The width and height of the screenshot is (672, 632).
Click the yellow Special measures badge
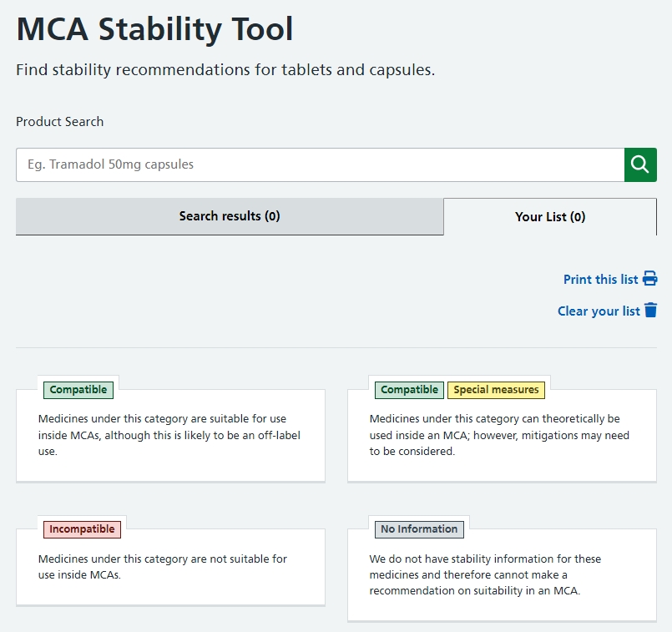[x=496, y=390]
